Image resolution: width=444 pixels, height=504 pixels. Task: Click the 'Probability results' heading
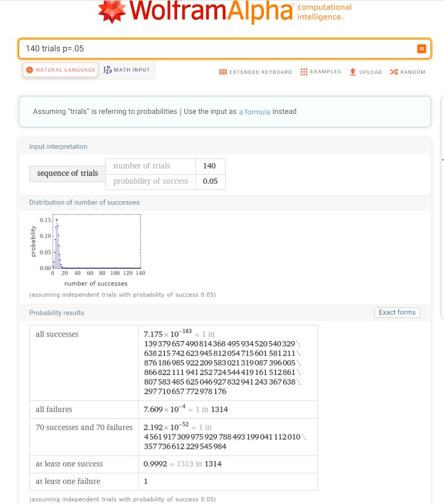click(56, 313)
